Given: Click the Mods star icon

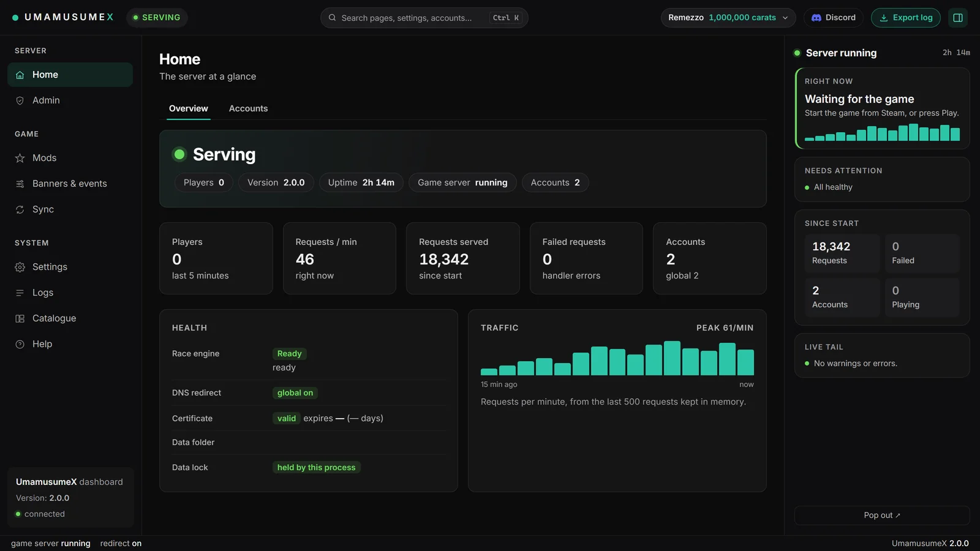Looking at the screenshot, I should pos(20,158).
